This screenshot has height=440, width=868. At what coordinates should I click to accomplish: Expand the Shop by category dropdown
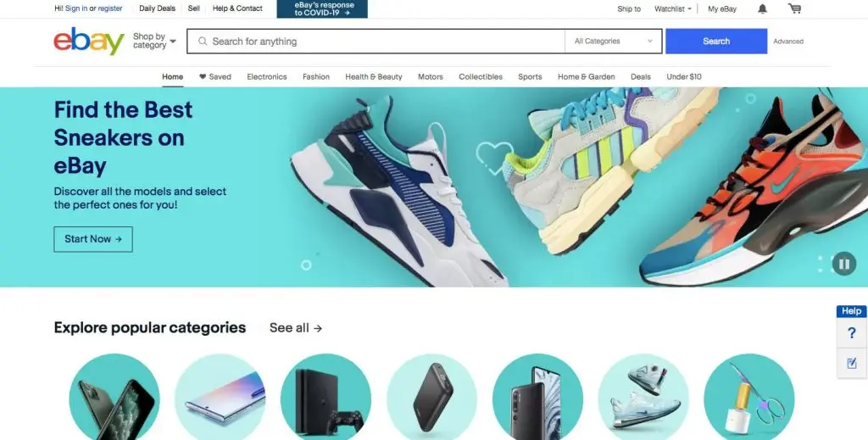tap(154, 41)
